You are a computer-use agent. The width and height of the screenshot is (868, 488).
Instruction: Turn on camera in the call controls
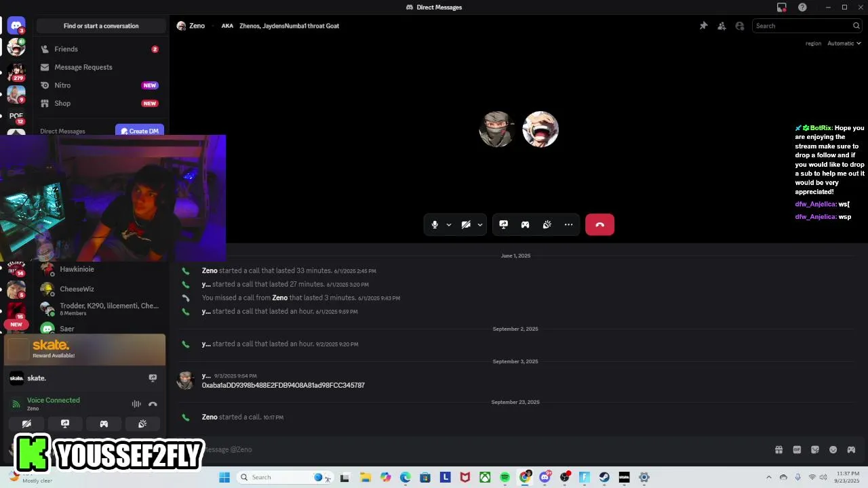click(x=466, y=225)
